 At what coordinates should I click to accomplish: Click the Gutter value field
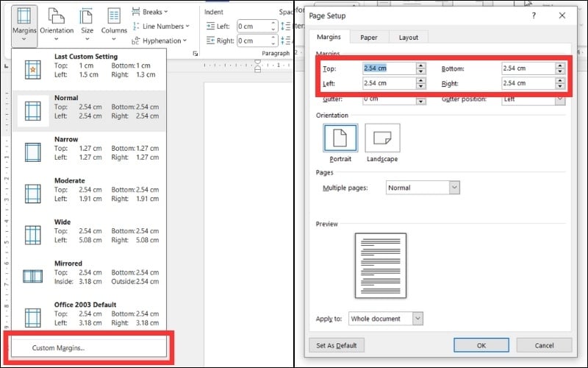(390, 99)
